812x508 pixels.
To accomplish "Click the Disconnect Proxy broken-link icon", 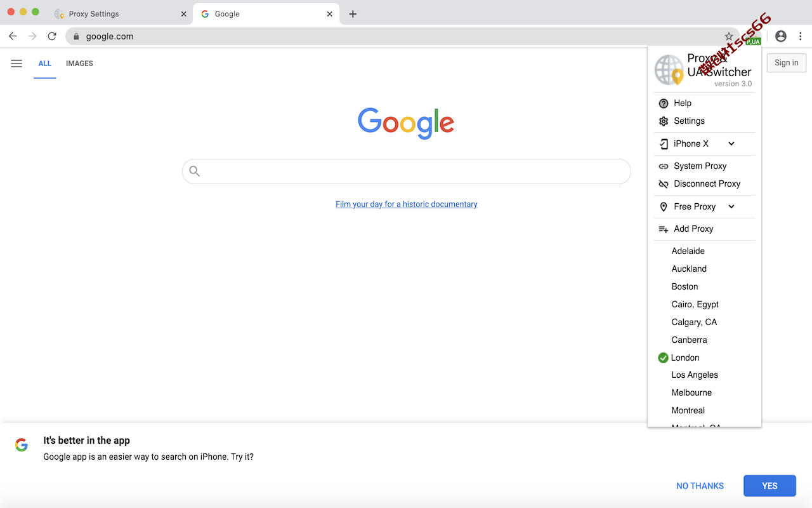I will coord(664,184).
